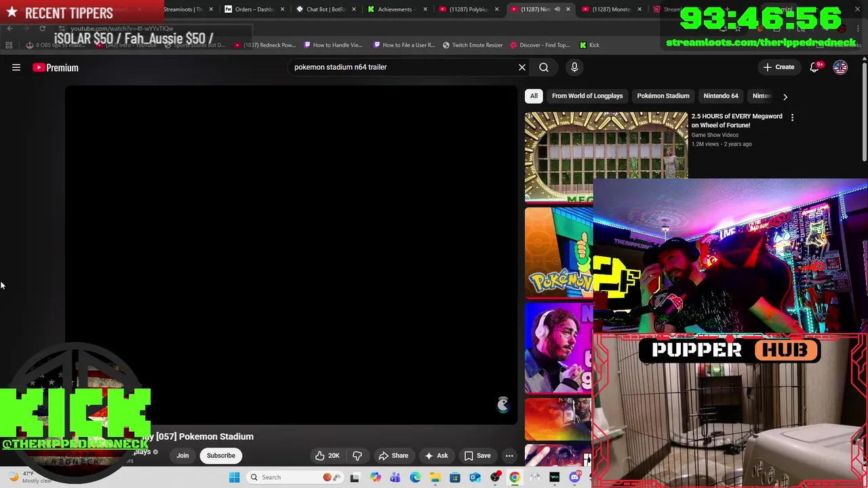The image size is (868, 488).
Task: Dislike the Pokemon Stadium video
Action: [357, 455]
